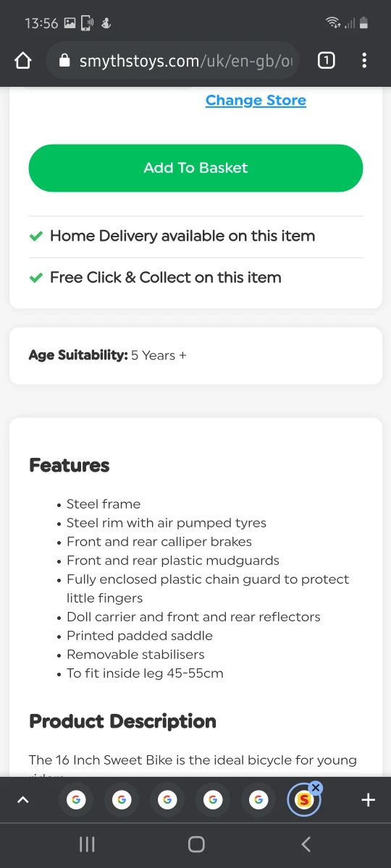Click the Change Store link
Image resolution: width=391 pixels, height=868 pixels.
point(256,101)
